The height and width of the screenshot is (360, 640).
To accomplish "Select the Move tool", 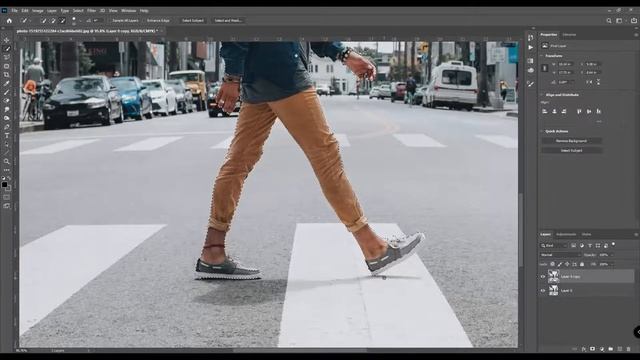I will (7, 40).
